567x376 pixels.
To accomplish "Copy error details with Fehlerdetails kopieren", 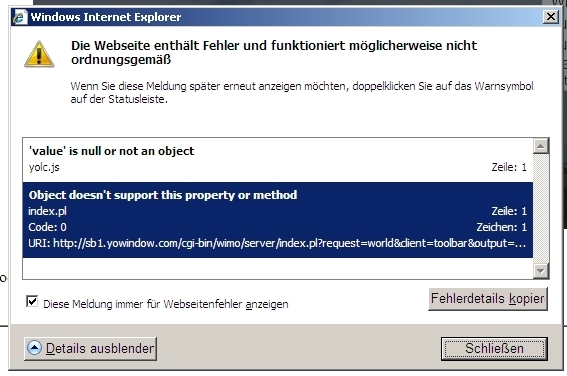I will (488, 299).
